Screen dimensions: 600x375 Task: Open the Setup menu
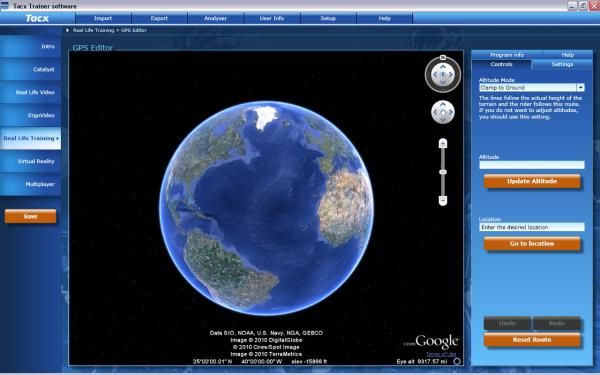pos(328,18)
